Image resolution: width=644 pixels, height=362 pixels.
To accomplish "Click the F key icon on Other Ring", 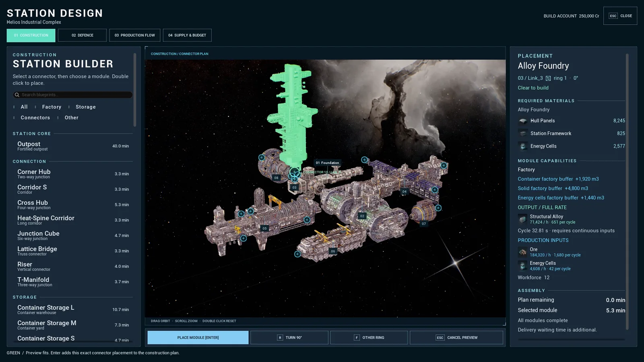I will [357, 338].
